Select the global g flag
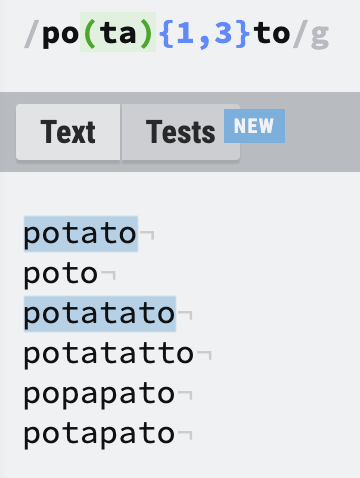 320,34
